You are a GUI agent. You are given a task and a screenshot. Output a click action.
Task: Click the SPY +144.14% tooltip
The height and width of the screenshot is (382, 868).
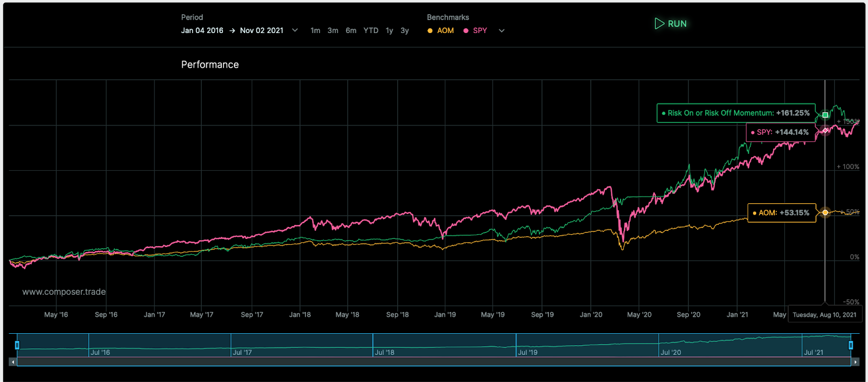click(781, 132)
